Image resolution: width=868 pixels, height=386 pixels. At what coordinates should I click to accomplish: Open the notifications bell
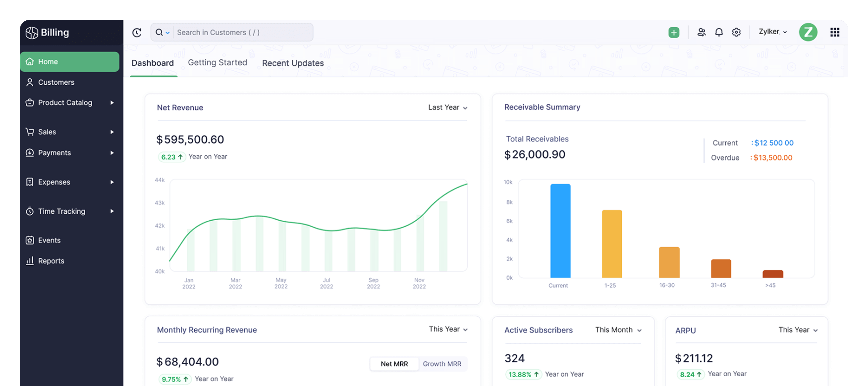tap(719, 33)
